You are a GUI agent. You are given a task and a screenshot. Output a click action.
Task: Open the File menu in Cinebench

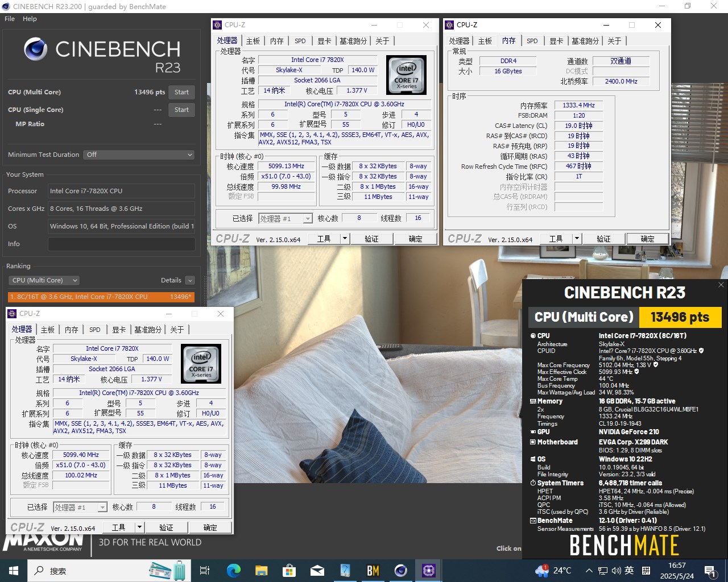(x=10, y=19)
